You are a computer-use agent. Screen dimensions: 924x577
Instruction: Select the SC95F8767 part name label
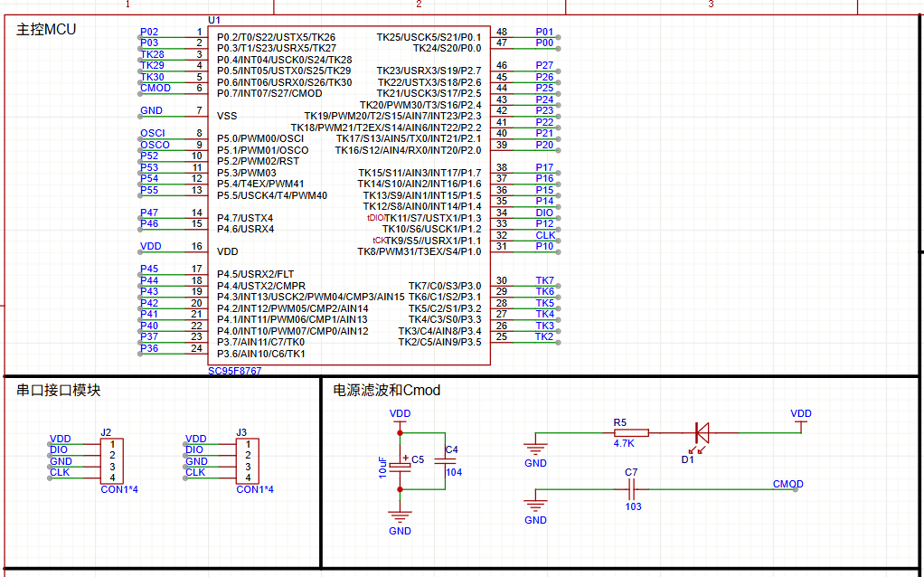[x=234, y=372]
